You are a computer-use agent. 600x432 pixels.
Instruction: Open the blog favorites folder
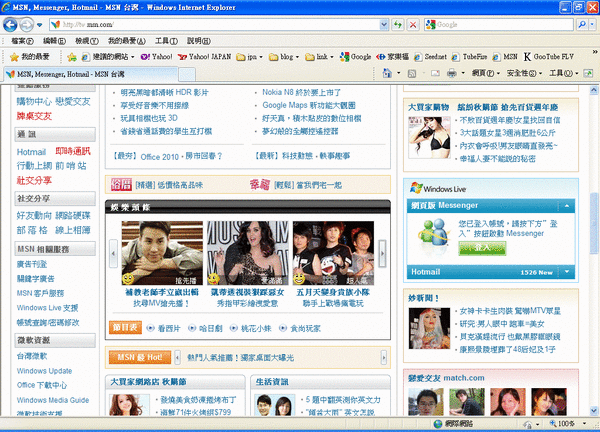click(x=284, y=57)
